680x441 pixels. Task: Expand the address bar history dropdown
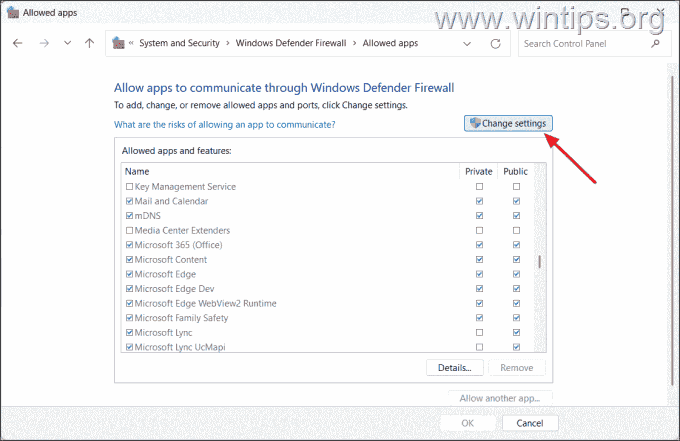467,44
